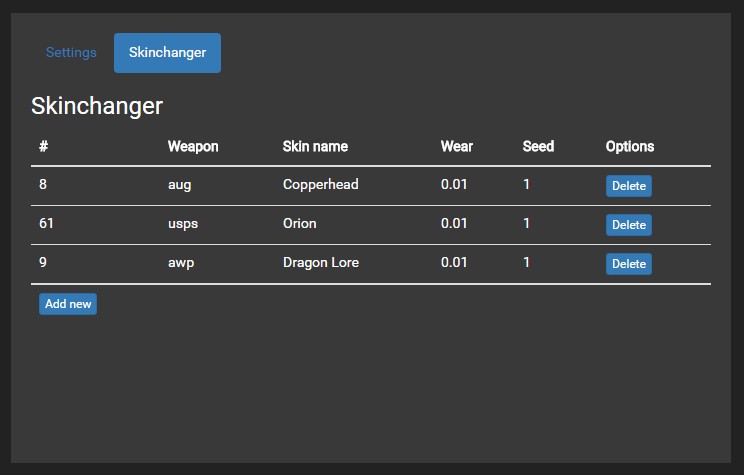This screenshot has width=744, height=475.
Task: Click the # column header
Action: tap(43, 146)
